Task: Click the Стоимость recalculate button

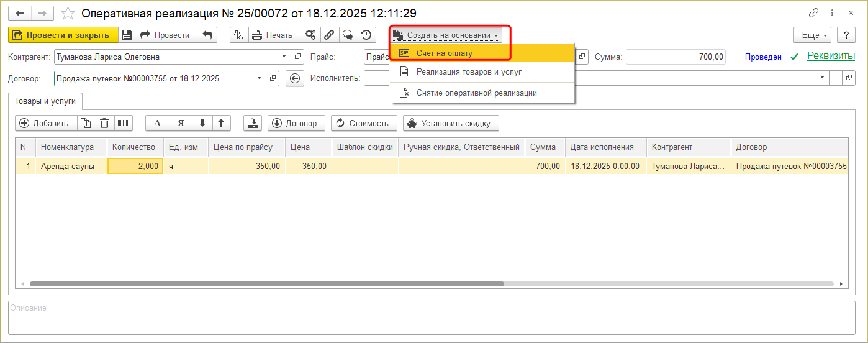Action: coord(364,123)
